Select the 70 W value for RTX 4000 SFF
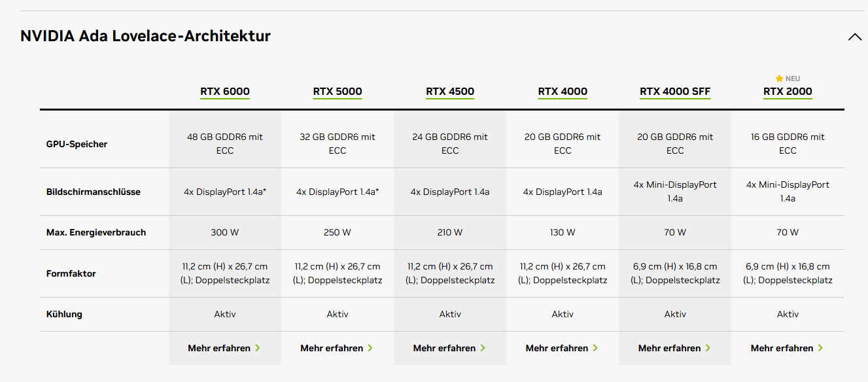The height and width of the screenshot is (382, 868). [675, 232]
